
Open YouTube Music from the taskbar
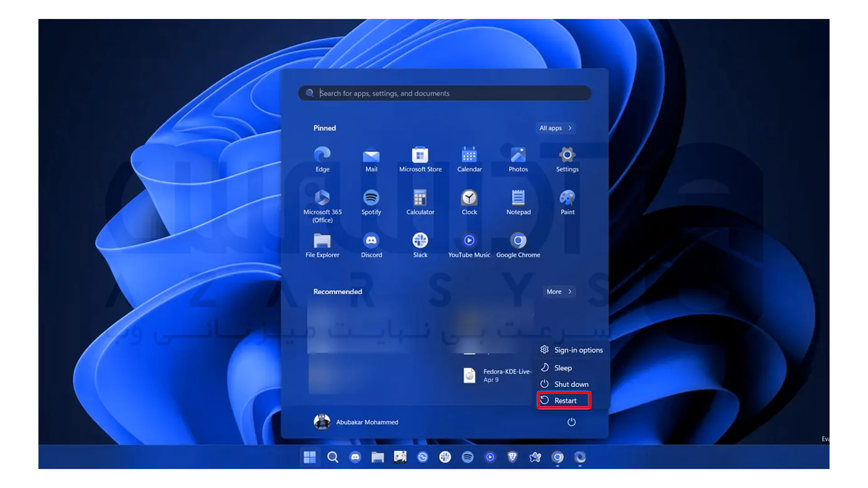tap(490, 457)
